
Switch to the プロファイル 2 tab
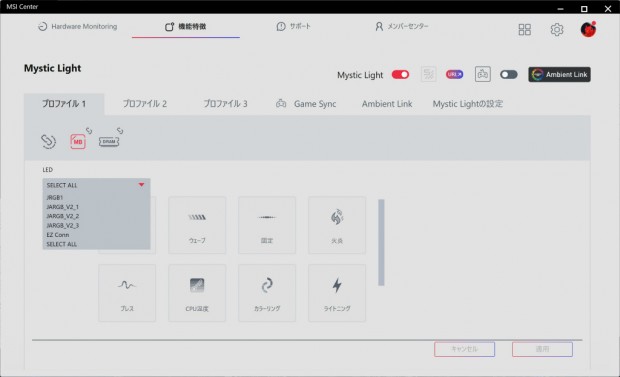coord(145,104)
